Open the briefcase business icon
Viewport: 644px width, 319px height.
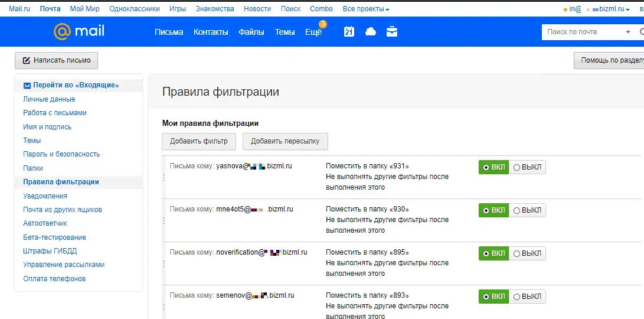click(x=392, y=32)
